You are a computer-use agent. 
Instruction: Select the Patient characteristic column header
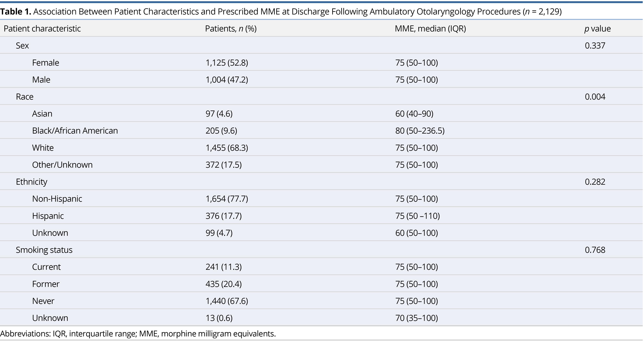42,29
